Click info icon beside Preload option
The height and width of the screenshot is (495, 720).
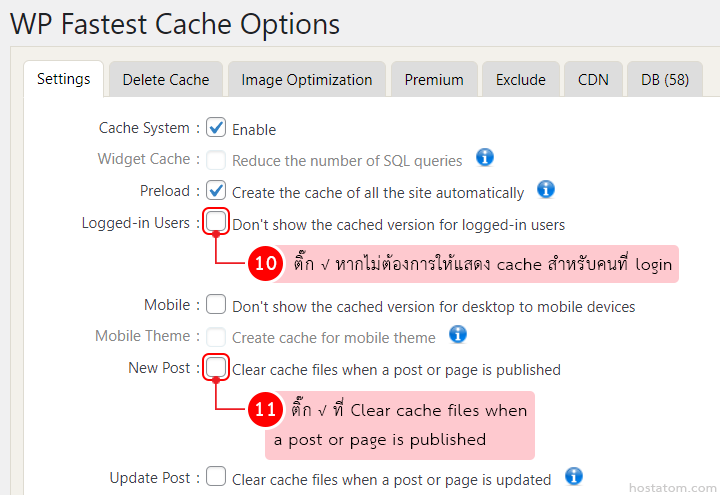546,189
